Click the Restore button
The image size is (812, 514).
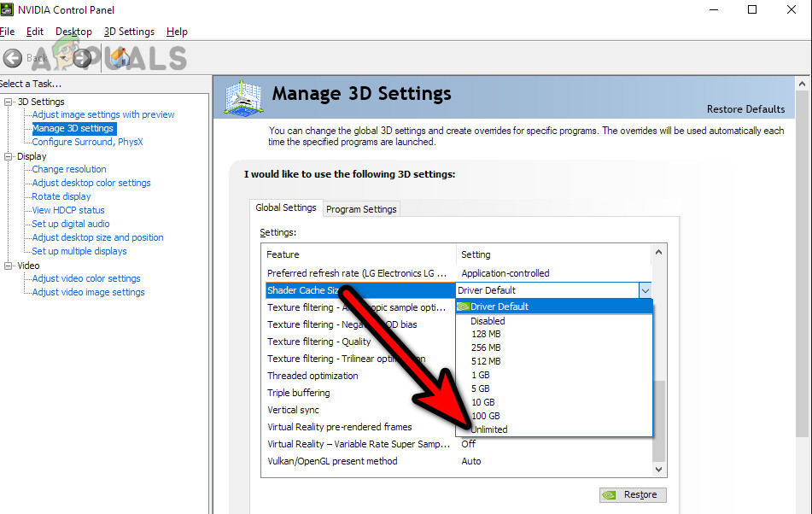tap(632, 494)
